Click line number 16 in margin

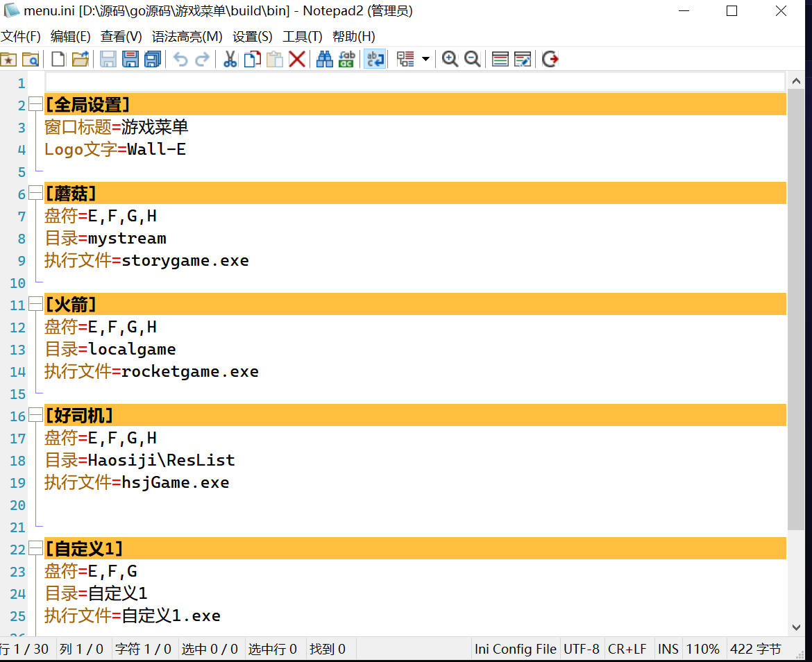click(17, 416)
